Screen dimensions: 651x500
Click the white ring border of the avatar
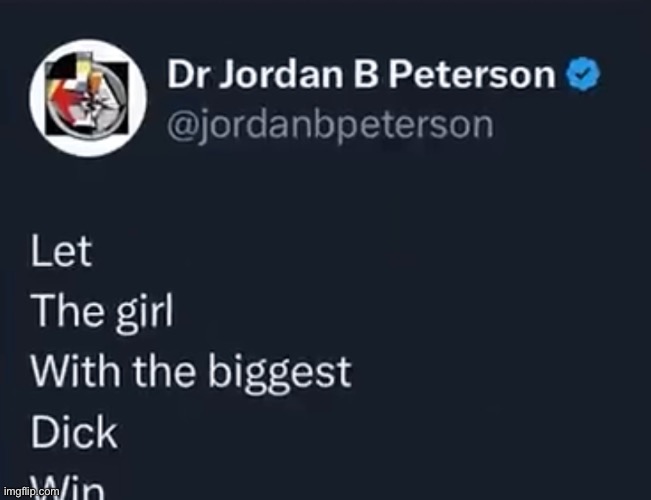pyautogui.click(x=88, y=43)
